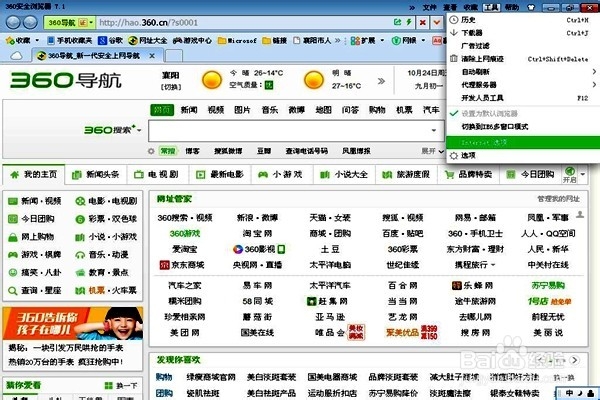Switch to the 小游戏 tab
The width and height of the screenshot is (600, 400).
pyautogui.click(x=282, y=175)
